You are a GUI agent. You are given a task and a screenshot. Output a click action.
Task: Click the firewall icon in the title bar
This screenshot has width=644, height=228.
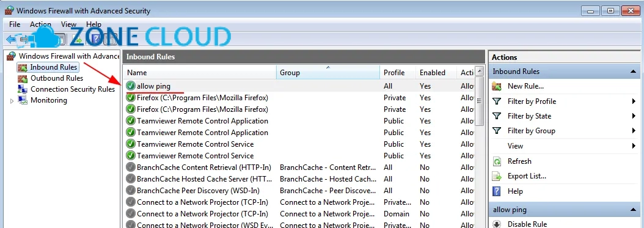pyautogui.click(x=9, y=10)
